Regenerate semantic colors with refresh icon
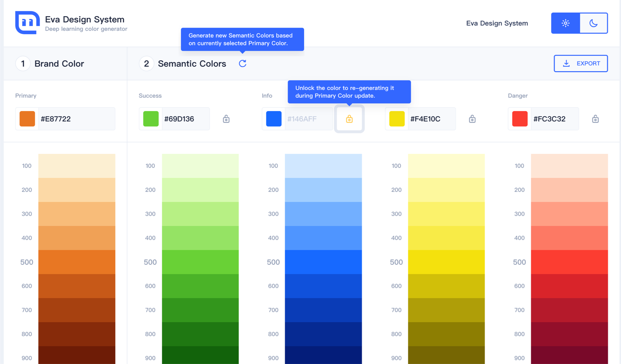The width and height of the screenshot is (621, 364). click(243, 63)
